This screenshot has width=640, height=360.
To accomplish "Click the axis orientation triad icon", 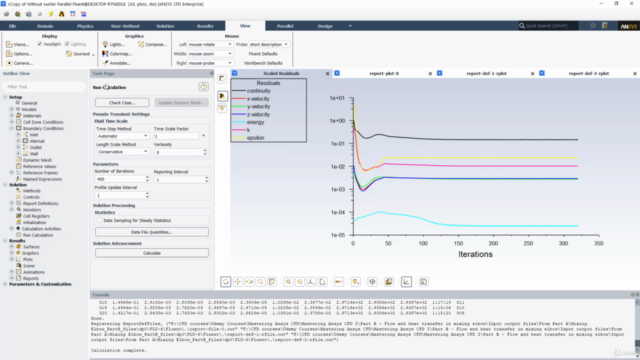I will coord(311,282).
